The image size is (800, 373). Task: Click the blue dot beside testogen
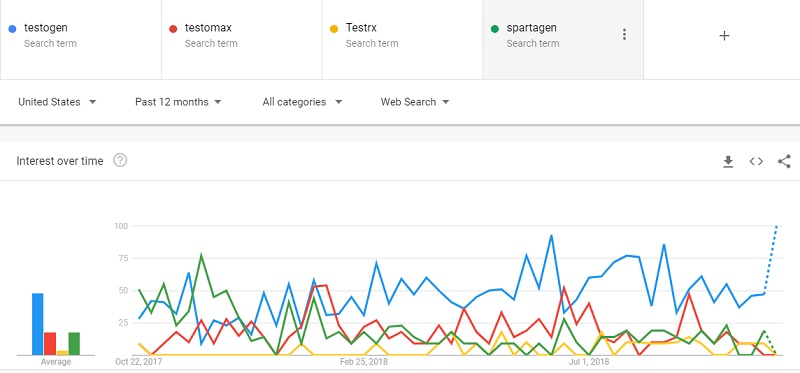click(x=13, y=29)
